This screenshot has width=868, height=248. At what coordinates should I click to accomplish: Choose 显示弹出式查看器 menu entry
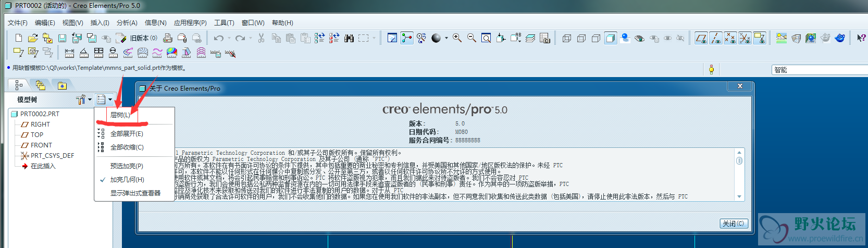[x=135, y=193]
